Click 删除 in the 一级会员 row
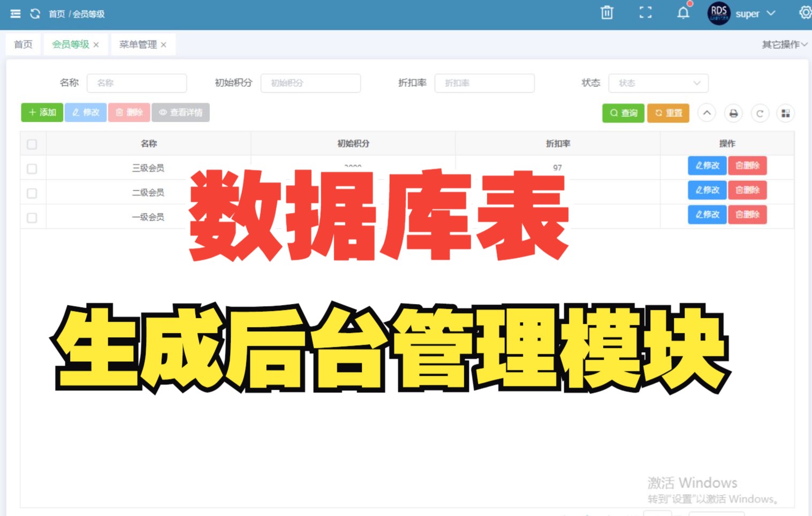 click(x=748, y=215)
